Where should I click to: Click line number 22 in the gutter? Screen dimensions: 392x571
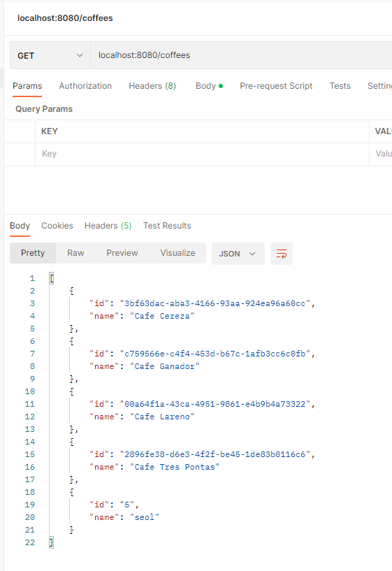[30, 542]
